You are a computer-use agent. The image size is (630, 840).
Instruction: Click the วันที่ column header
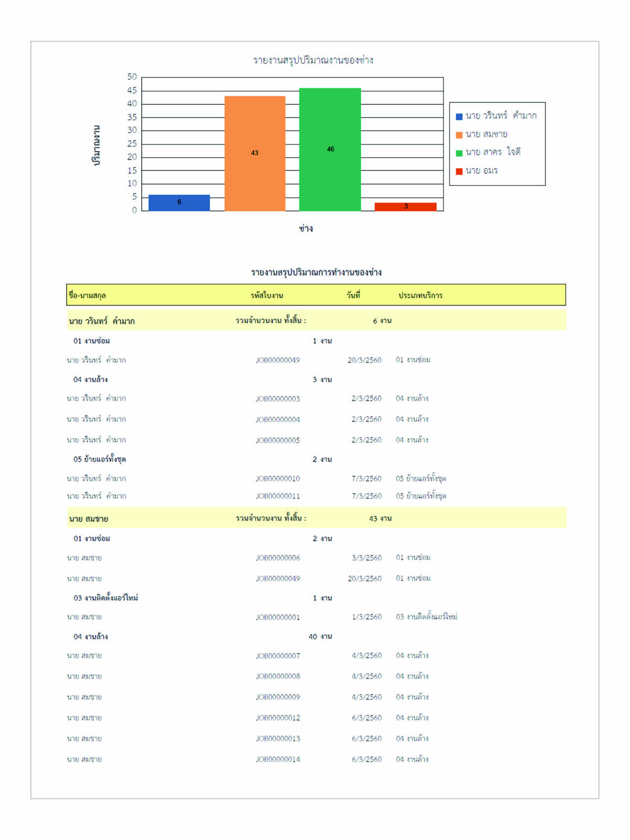tap(353, 295)
